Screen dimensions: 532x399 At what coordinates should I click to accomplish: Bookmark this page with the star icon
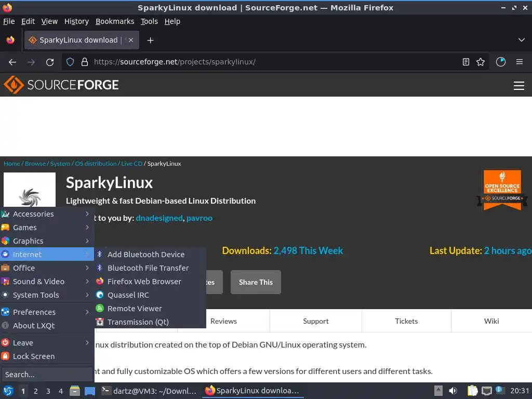coord(481,62)
